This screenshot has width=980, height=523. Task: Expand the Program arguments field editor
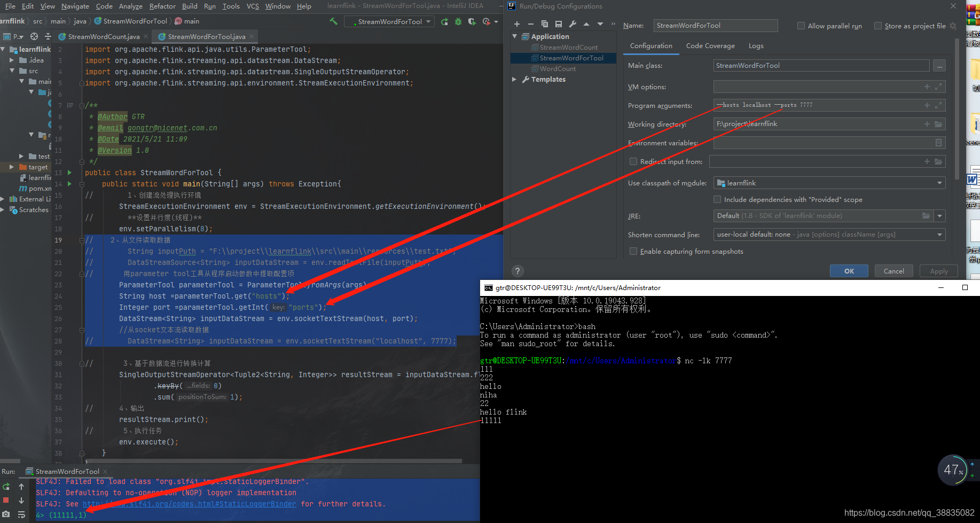938,105
